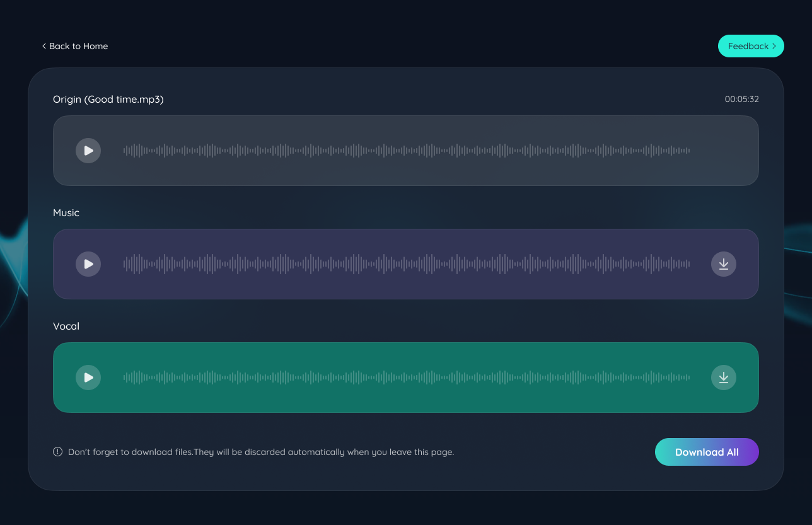812x525 pixels.
Task: Download the Vocal track using its download icon
Action: point(723,377)
